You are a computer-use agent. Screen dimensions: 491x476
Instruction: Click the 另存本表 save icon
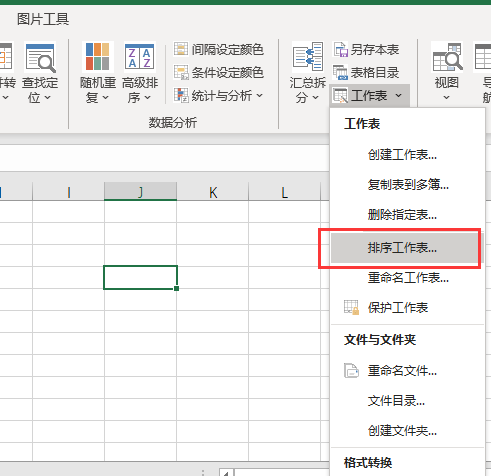coord(341,49)
